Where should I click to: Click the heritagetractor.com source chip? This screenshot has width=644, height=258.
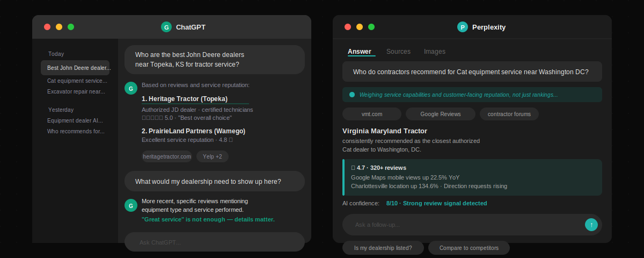(x=167, y=156)
